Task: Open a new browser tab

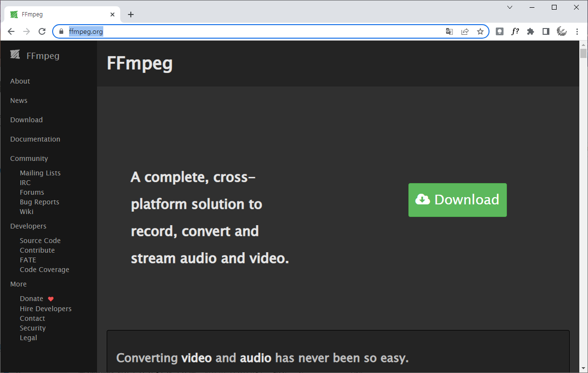Action: point(130,14)
